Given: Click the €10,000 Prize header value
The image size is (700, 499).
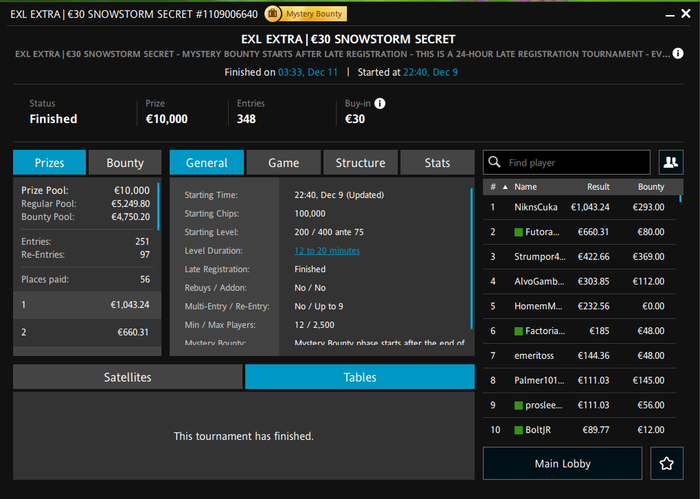Looking at the screenshot, I should pos(167,119).
